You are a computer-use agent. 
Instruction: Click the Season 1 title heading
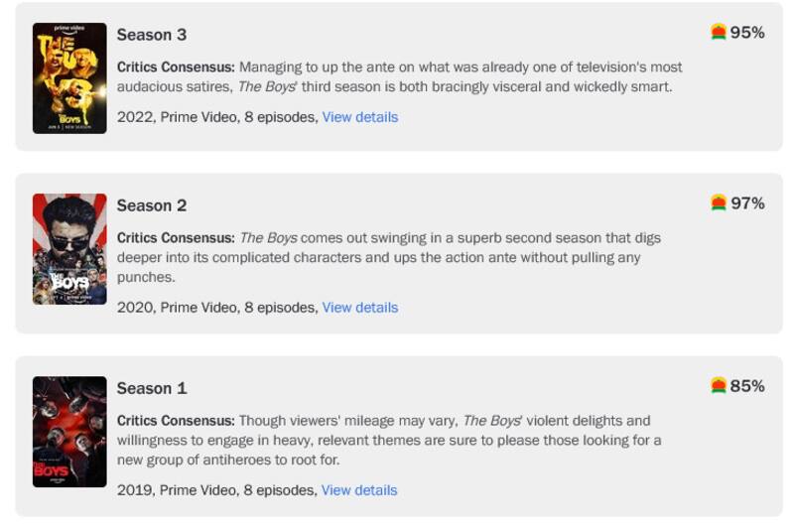(x=152, y=388)
